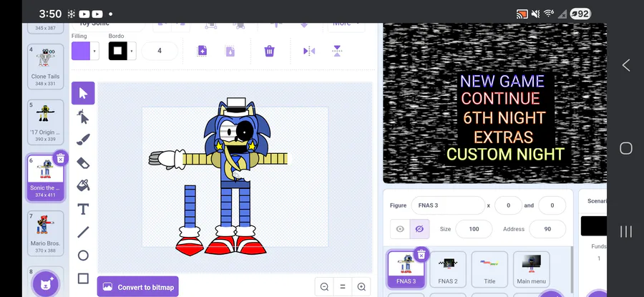This screenshot has height=297, width=644.
Task: Expand the Bordo outline dropdown arrow
Action: (x=132, y=51)
